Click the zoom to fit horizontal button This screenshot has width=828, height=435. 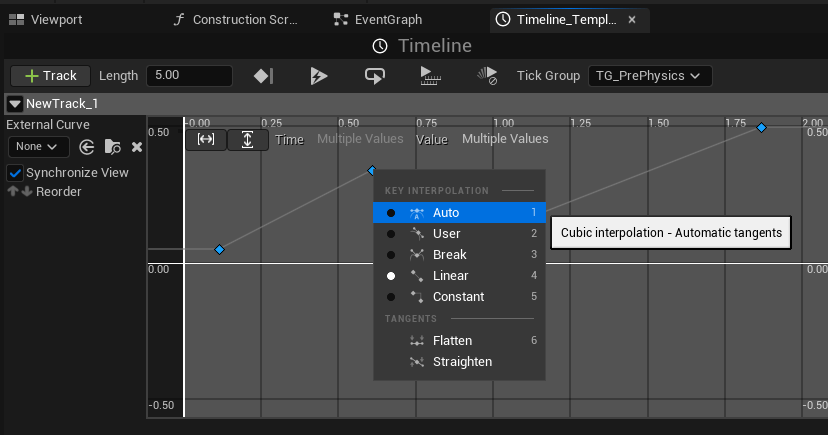coord(206,140)
